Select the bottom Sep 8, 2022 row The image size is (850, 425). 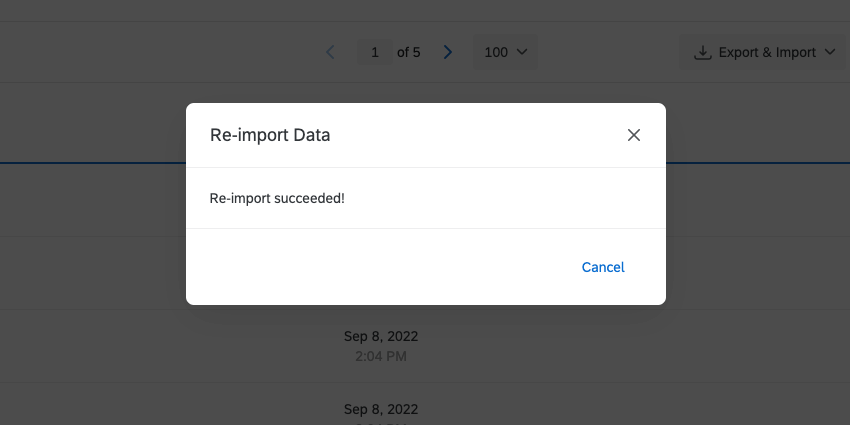380,409
